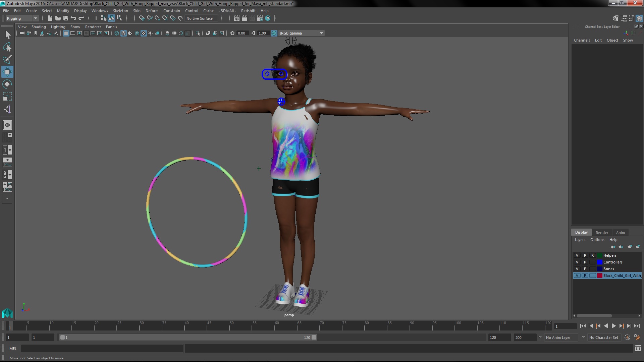Choose the Paint selection tool
The width and height of the screenshot is (644, 362).
[7, 59]
